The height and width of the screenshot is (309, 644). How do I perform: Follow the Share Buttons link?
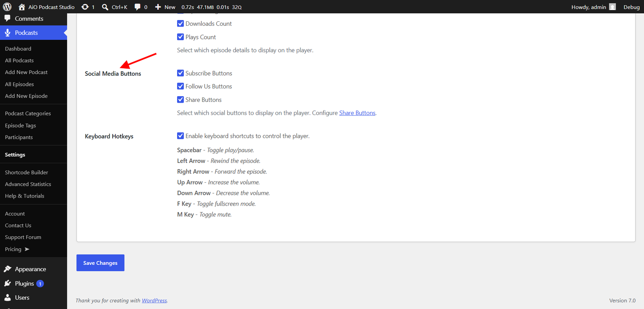[x=357, y=113]
